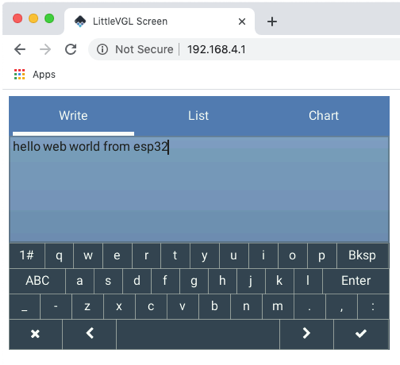The width and height of the screenshot is (400, 365).
Task: Switch to the Chart tab
Action: click(x=324, y=116)
